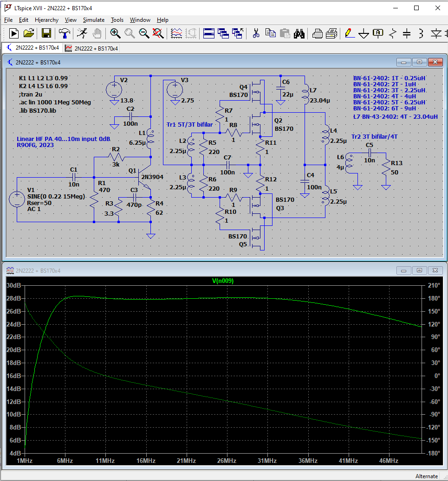Click the .ac lin simulation directive text

point(55,103)
